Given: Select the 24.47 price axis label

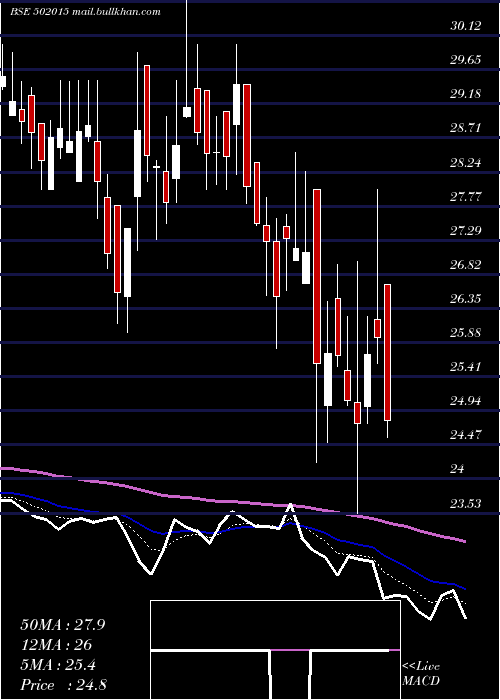Looking at the screenshot, I should coord(466,435).
